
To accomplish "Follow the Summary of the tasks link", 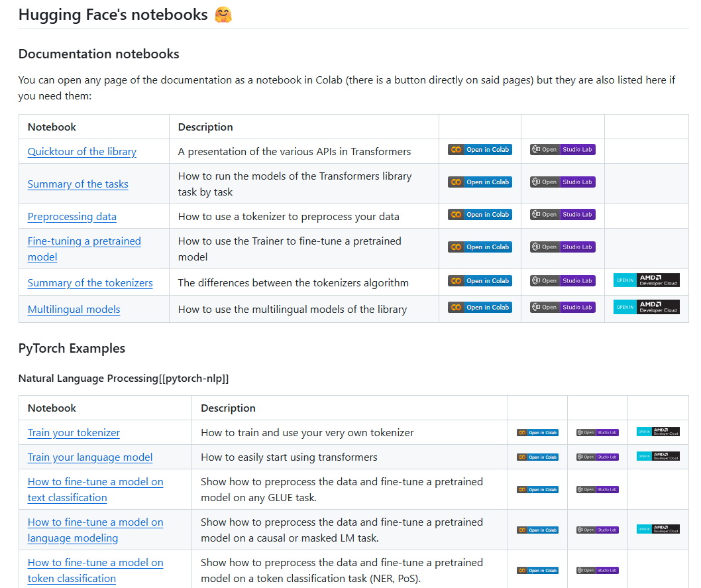I will (x=78, y=184).
